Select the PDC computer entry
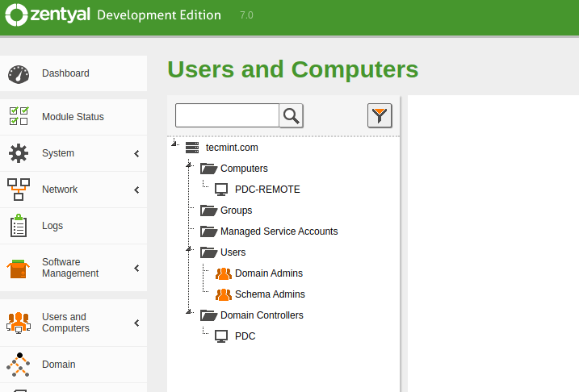 coord(245,336)
